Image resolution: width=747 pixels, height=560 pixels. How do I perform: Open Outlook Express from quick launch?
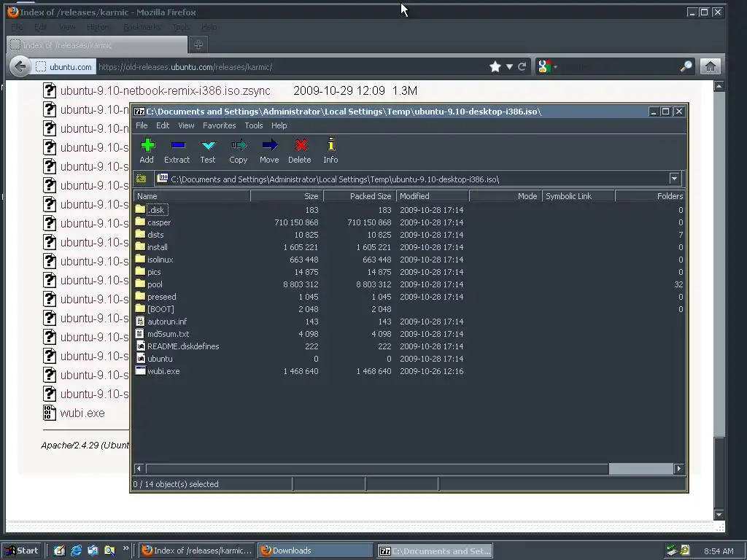93,551
